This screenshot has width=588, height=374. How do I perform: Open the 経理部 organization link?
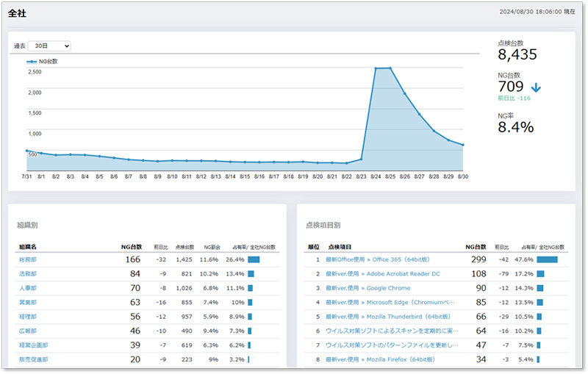[x=28, y=316]
